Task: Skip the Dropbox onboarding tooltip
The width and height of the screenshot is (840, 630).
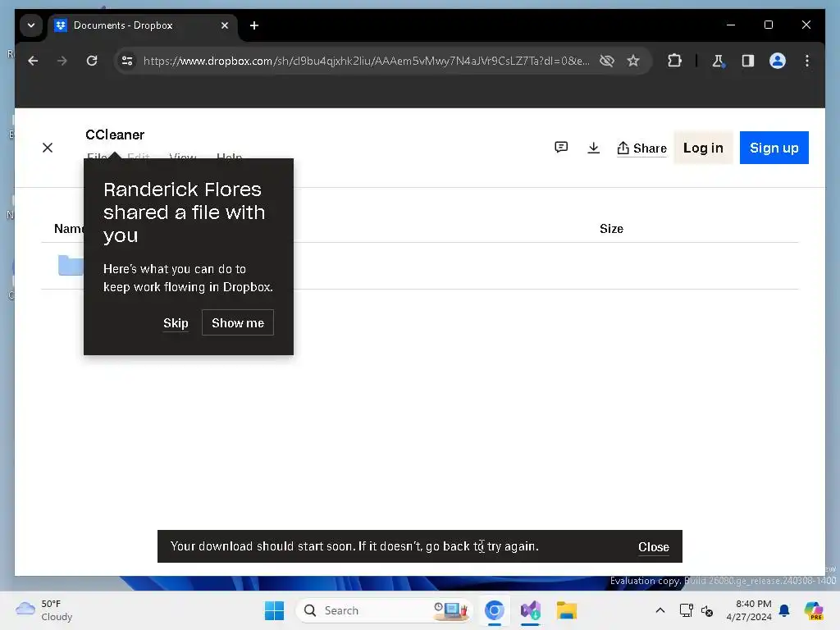Action: point(176,323)
